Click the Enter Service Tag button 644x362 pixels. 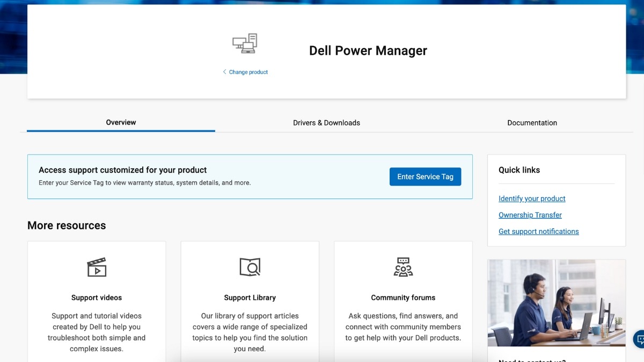click(x=426, y=176)
